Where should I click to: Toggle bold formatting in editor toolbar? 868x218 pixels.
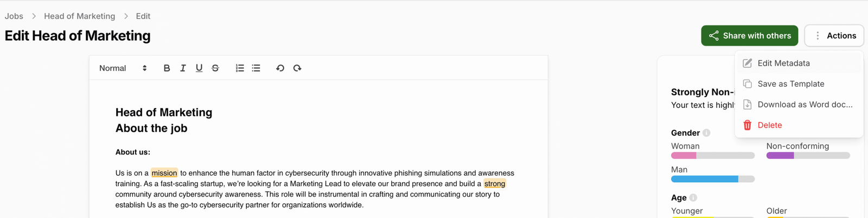[x=167, y=68]
